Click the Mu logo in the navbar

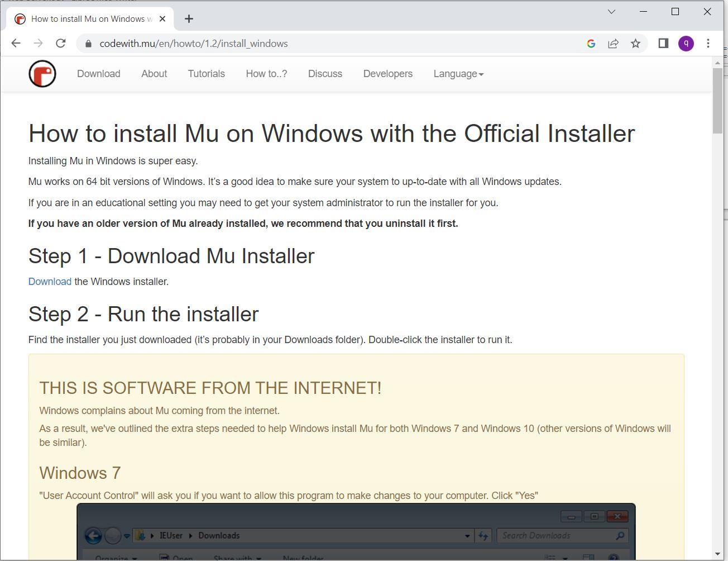click(x=42, y=73)
